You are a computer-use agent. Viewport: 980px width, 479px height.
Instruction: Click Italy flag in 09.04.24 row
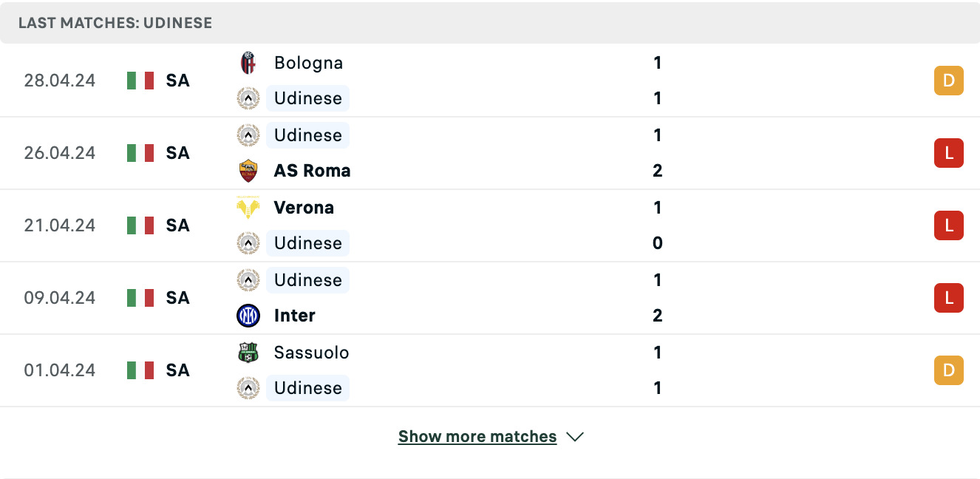click(140, 298)
